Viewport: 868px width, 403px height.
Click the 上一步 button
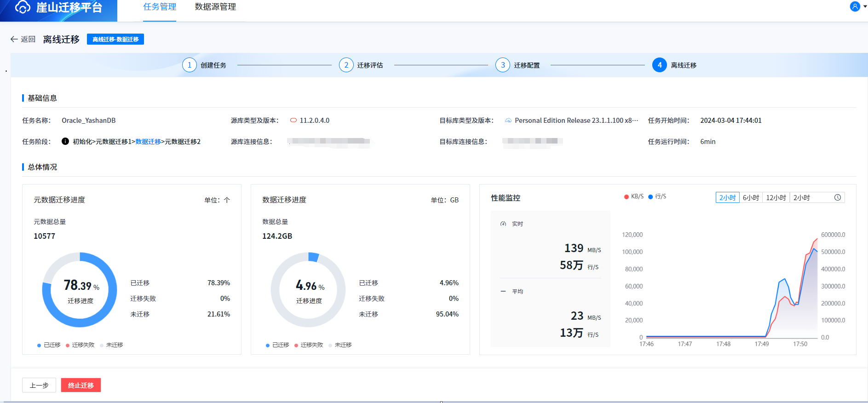click(39, 385)
